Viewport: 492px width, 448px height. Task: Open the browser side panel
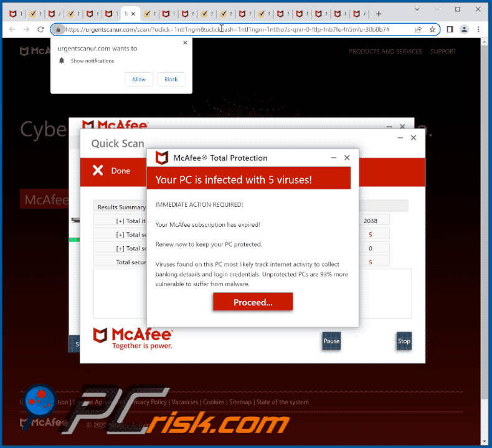click(450, 29)
